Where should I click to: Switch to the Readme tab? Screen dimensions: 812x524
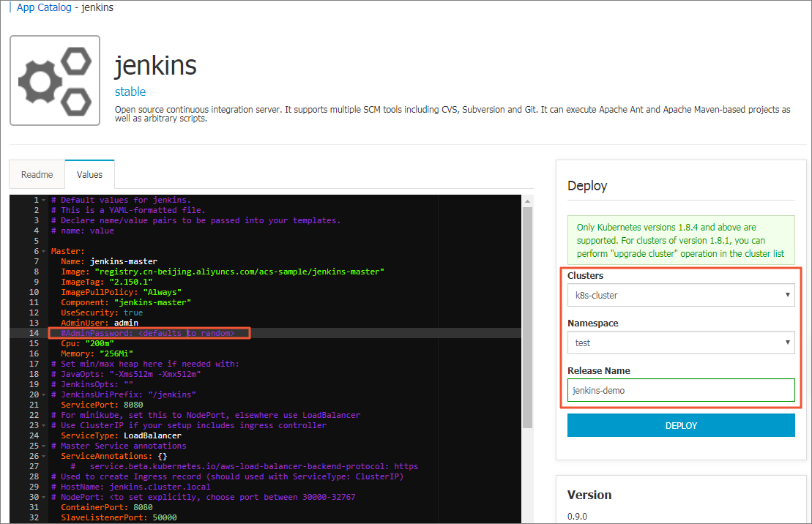pos(37,175)
